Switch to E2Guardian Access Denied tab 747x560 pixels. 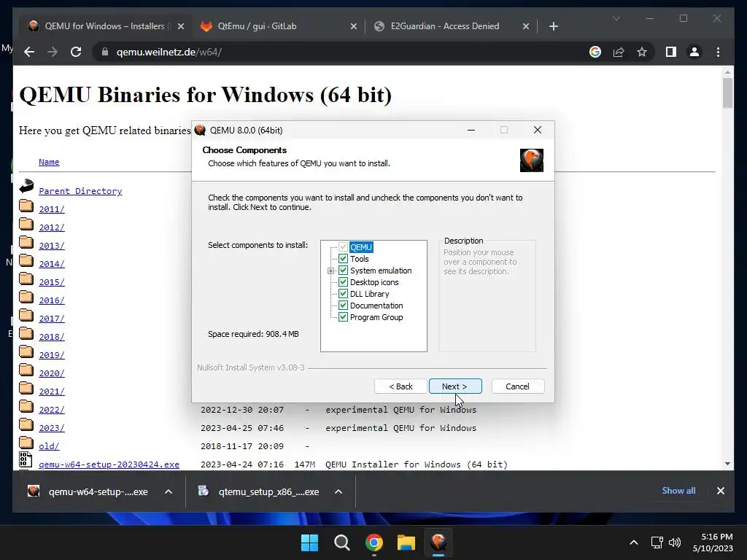(x=451, y=26)
